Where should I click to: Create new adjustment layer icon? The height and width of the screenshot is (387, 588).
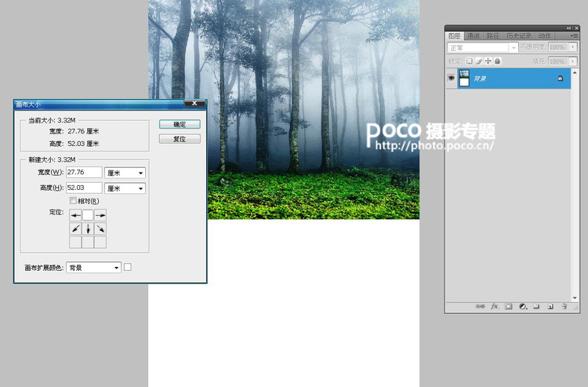tap(522, 307)
